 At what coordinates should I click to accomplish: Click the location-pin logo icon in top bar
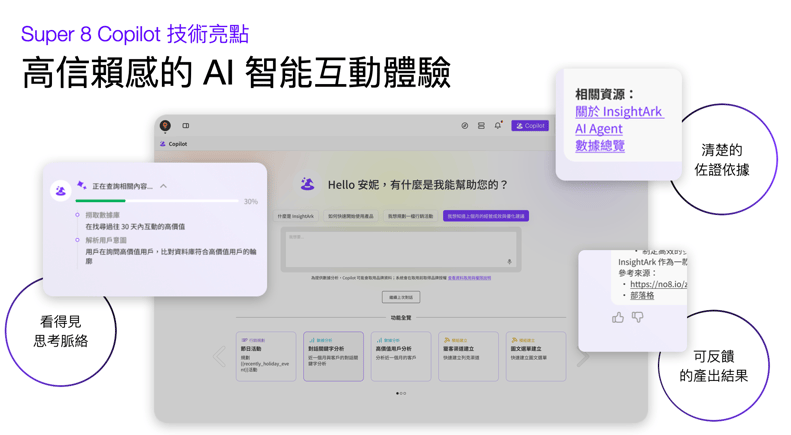pos(165,126)
